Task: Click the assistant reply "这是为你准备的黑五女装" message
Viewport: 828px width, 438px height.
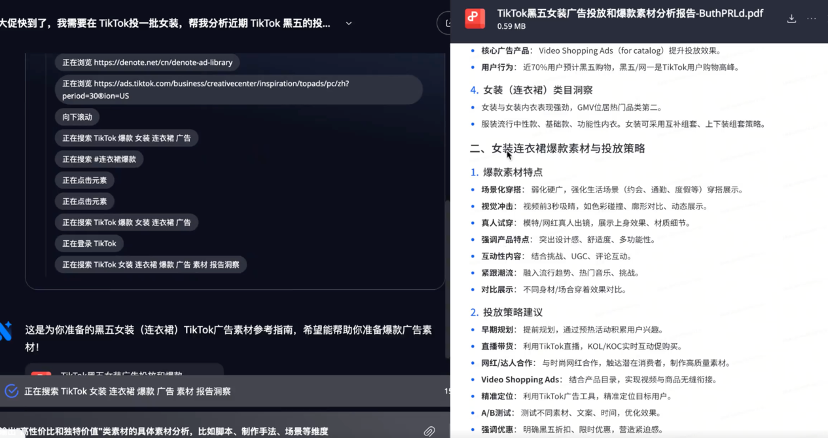Action: pos(228,338)
